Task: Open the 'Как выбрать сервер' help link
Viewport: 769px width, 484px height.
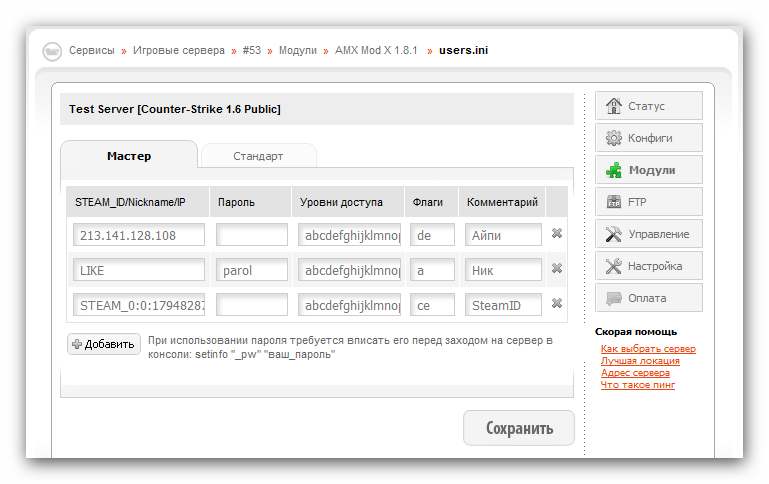Action: (648, 349)
